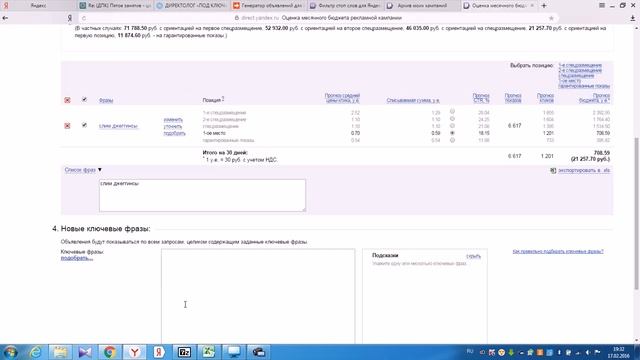Screen dimensions: 640x360
Task: Sort by Прогноз CTR column header
Action: coord(481,98)
